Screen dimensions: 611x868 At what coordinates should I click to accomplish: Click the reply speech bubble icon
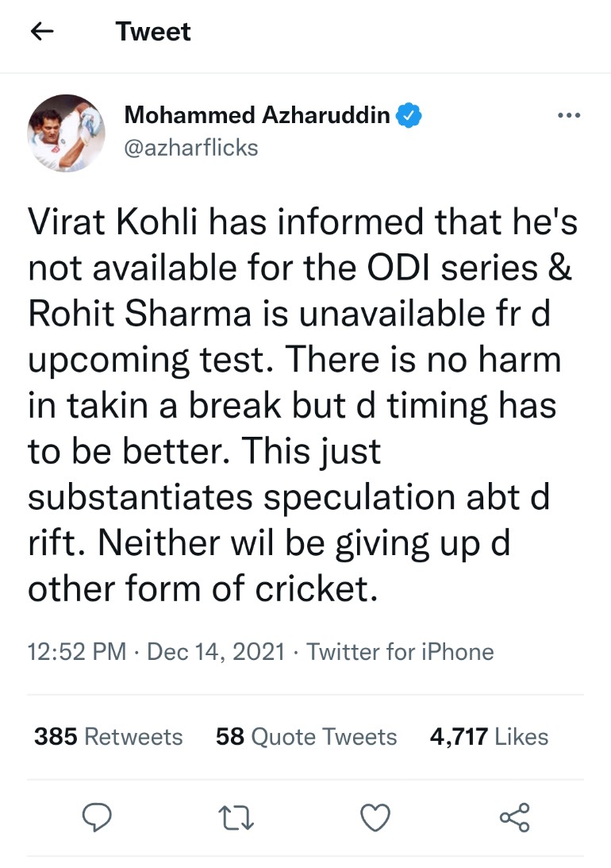click(98, 816)
